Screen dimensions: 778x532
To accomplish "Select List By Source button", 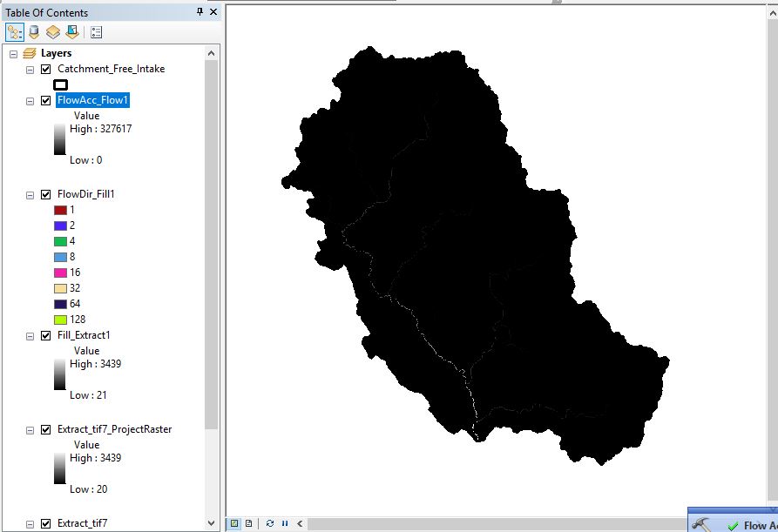I will pos(34,33).
